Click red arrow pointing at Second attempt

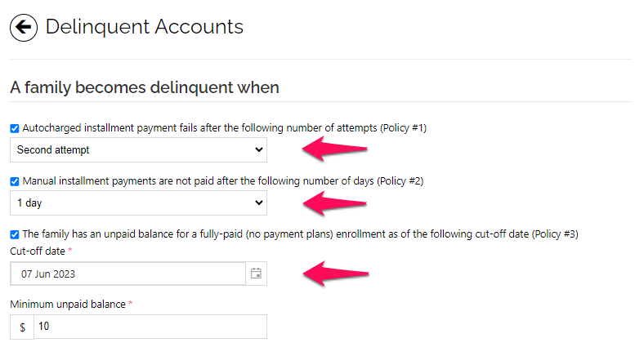335,149
